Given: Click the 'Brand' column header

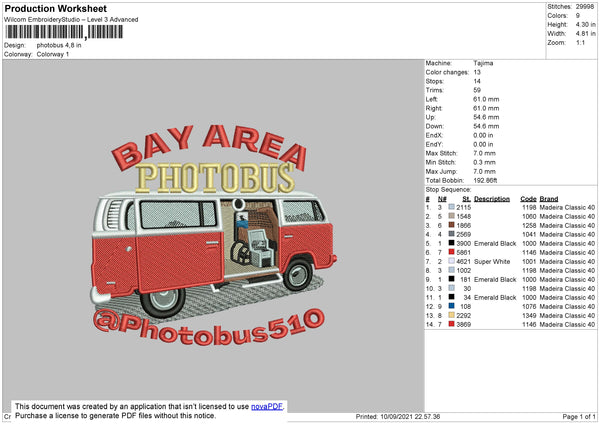Looking at the screenshot, I should (x=549, y=199).
